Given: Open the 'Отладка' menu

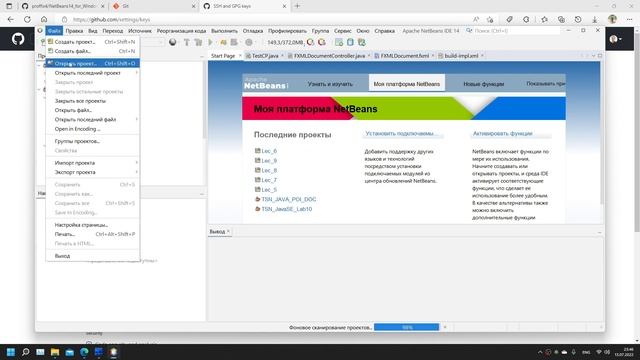Looking at the screenshot, I should click(253, 31).
